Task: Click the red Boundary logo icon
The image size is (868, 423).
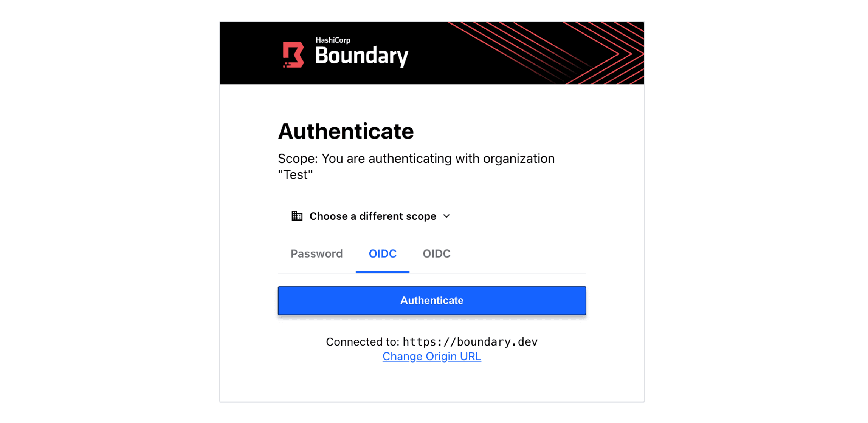Action: [293, 55]
